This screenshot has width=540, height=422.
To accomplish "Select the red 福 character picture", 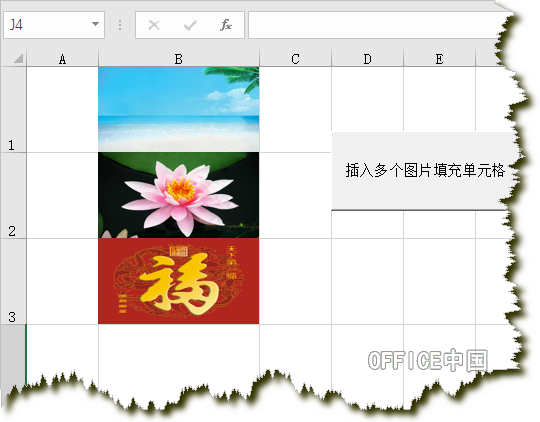I will (x=179, y=281).
